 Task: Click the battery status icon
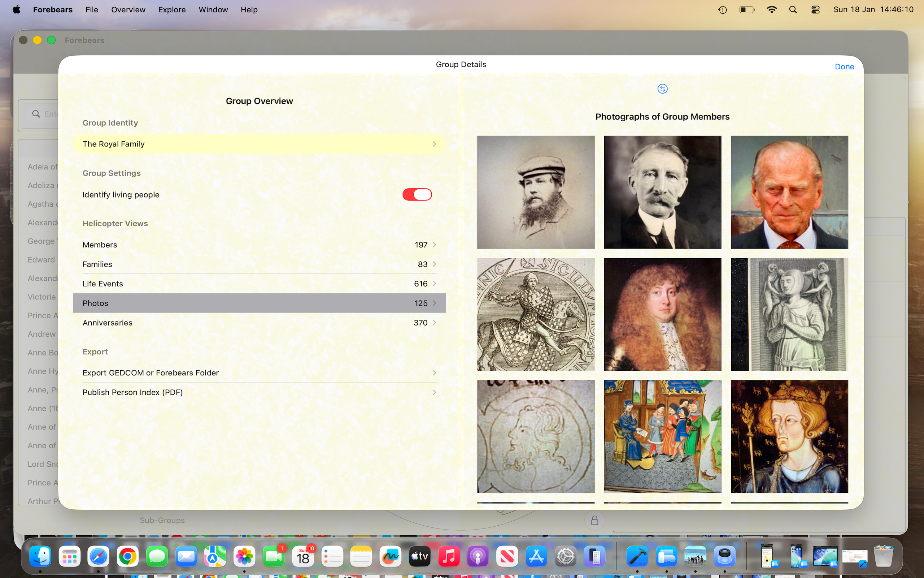click(747, 9)
